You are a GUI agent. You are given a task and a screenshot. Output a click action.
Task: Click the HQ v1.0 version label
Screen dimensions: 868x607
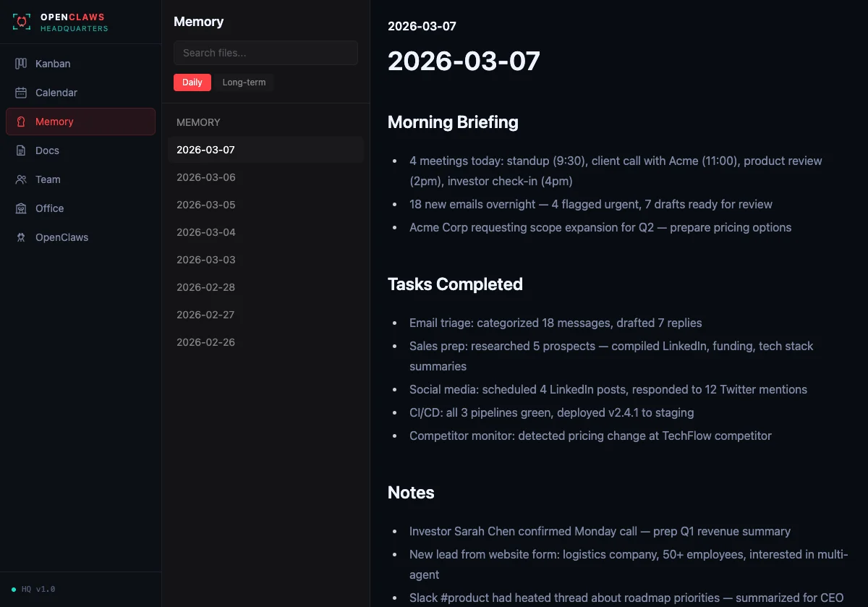click(38, 590)
